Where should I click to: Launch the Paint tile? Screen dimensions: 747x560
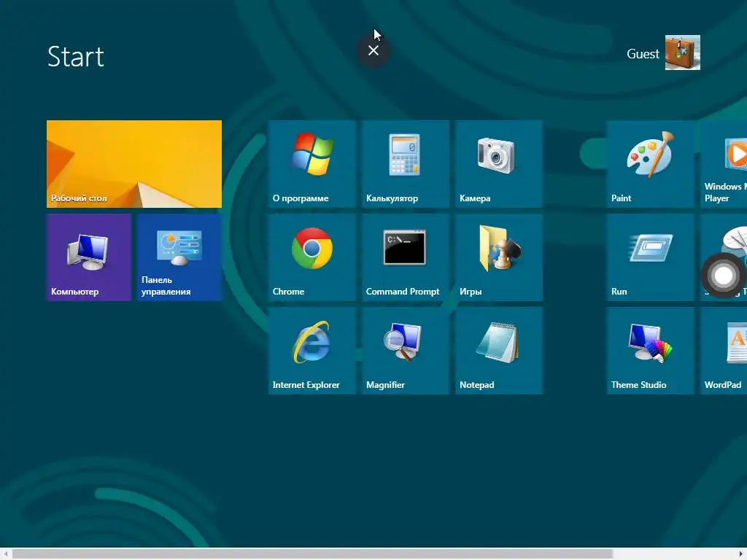point(651,164)
